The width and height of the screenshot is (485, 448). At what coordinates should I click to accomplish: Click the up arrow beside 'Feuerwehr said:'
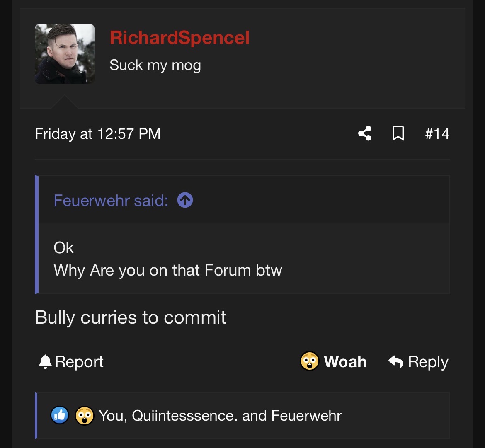pyautogui.click(x=185, y=201)
